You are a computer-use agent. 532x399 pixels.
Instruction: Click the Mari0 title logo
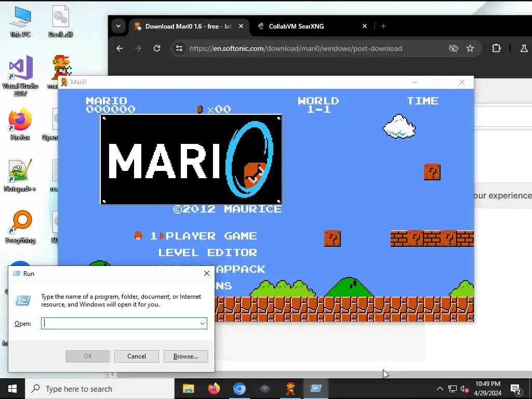(x=191, y=159)
